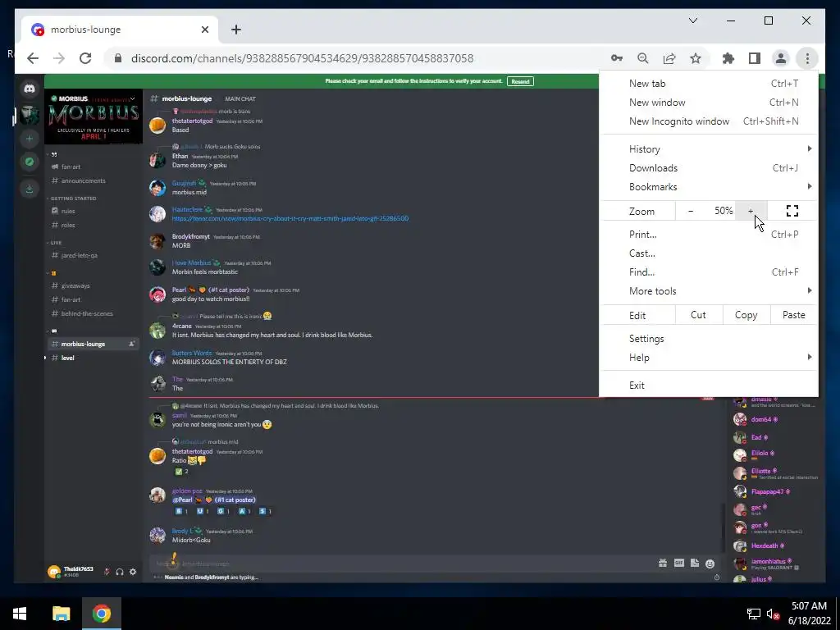Toggle checkmark reaction on thetatertotgod's Ratio message

pos(182,472)
